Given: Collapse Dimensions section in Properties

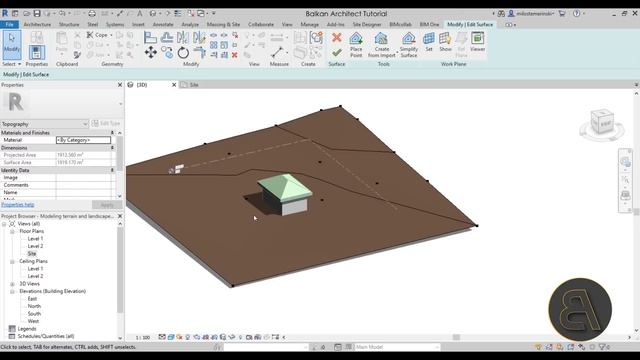Looking at the screenshot, I should click(x=112, y=148).
